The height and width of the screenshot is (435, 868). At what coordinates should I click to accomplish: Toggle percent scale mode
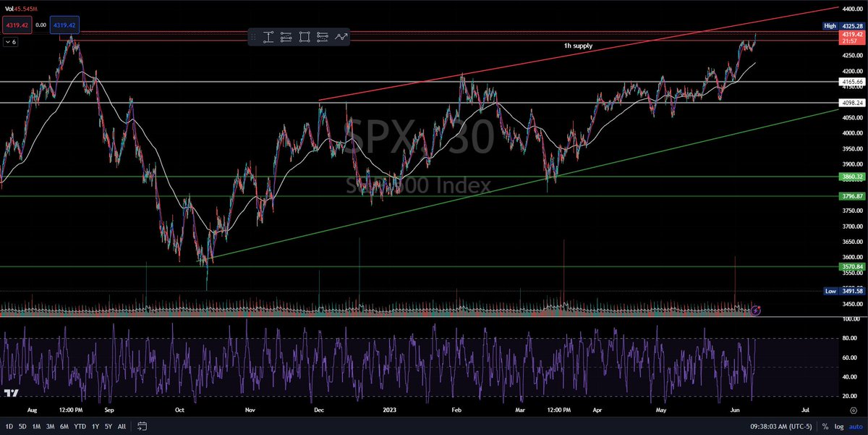(x=825, y=426)
